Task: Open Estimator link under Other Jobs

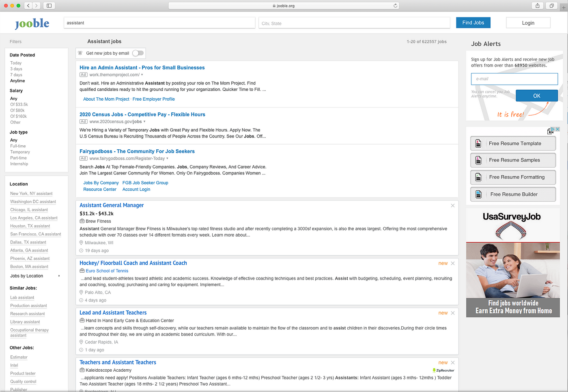Action: (x=19, y=357)
